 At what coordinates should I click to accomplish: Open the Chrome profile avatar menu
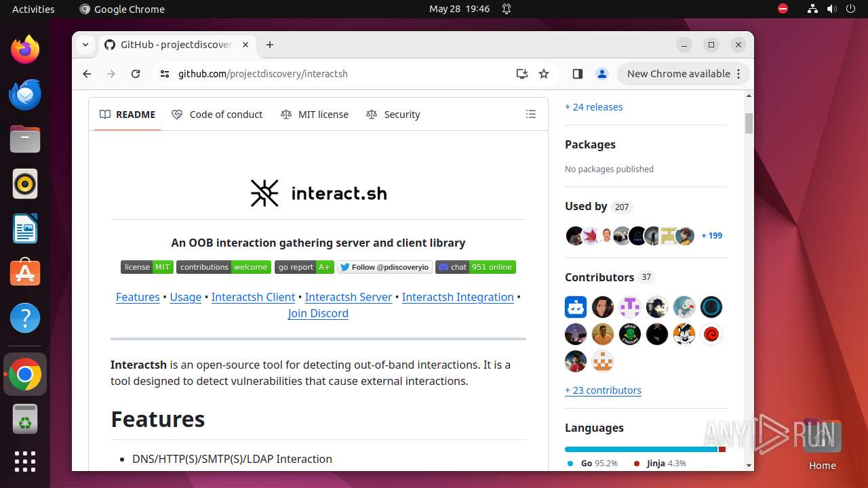pos(601,74)
